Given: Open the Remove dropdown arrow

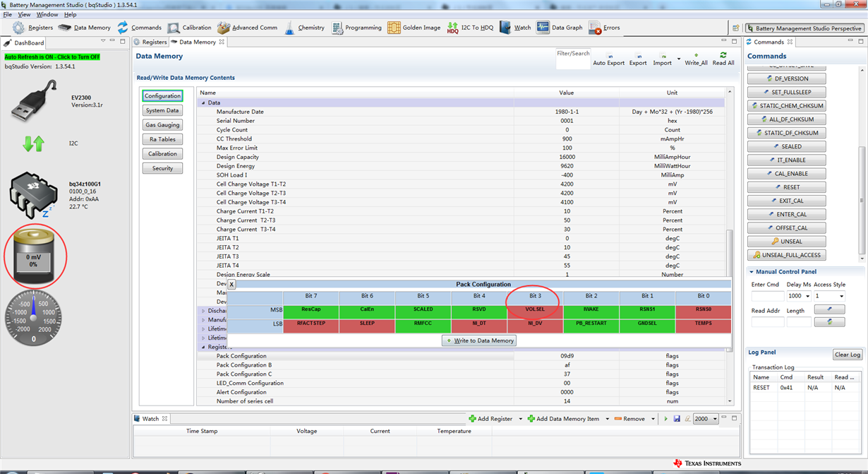Looking at the screenshot, I should tap(653, 419).
